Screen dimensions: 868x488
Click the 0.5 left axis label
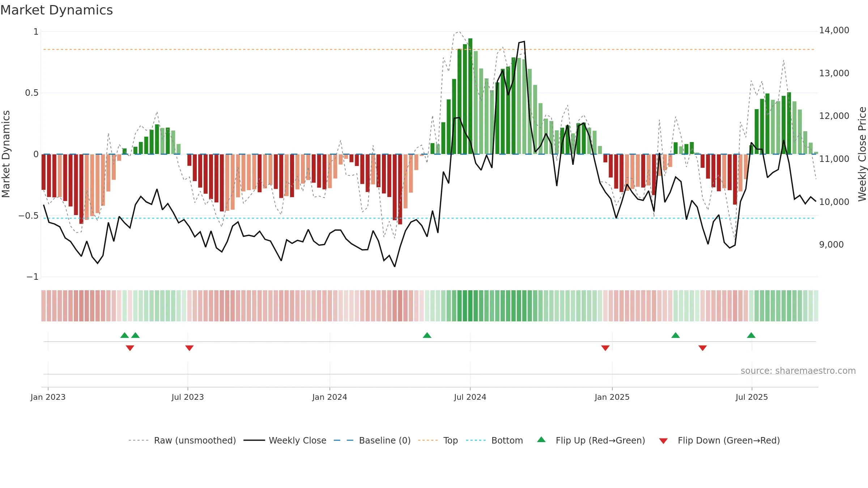(x=32, y=93)
